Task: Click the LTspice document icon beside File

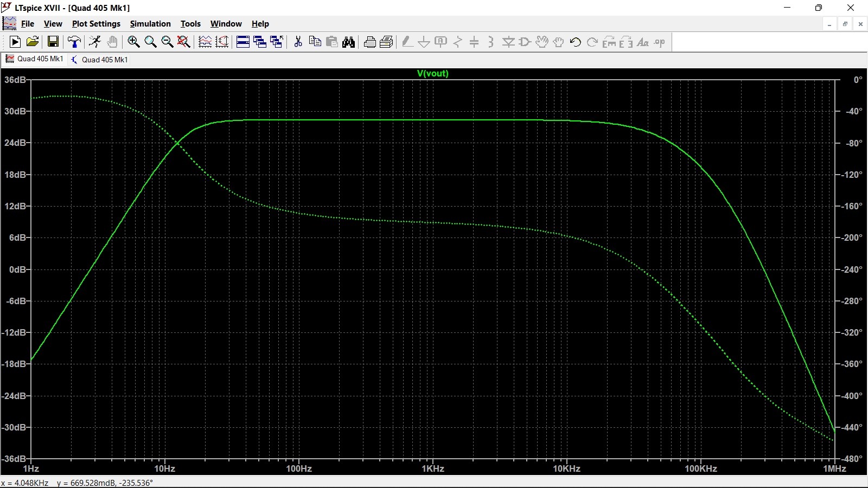Action: pyautogui.click(x=9, y=23)
